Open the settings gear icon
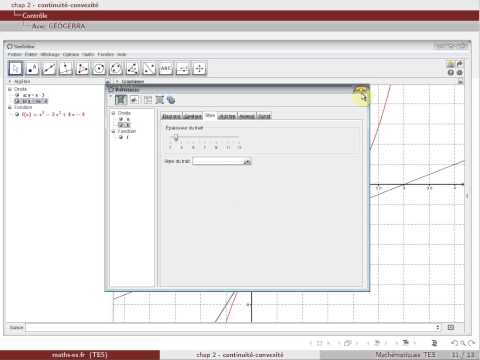Screen dimensions: 480x360 click(460, 72)
